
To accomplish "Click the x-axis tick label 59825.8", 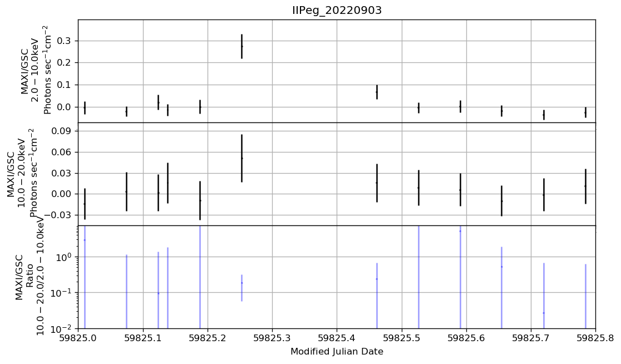I will (x=595, y=338).
